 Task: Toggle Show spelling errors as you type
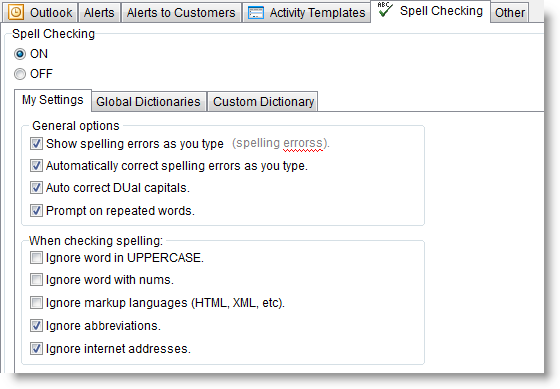(36, 144)
